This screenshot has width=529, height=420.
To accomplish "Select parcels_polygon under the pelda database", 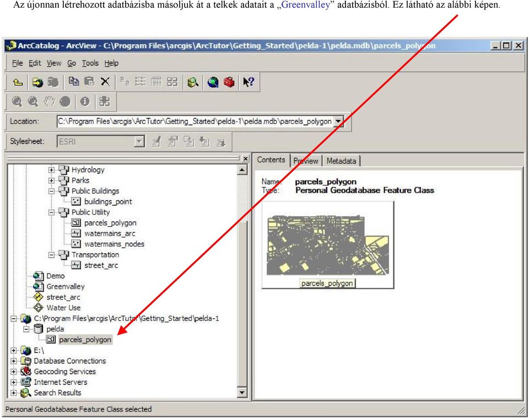I will pos(85,340).
